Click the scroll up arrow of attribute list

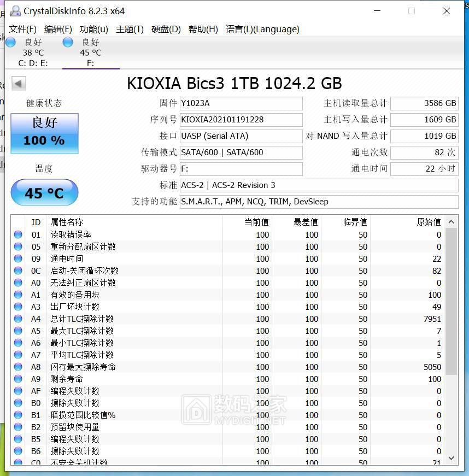tap(451, 222)
